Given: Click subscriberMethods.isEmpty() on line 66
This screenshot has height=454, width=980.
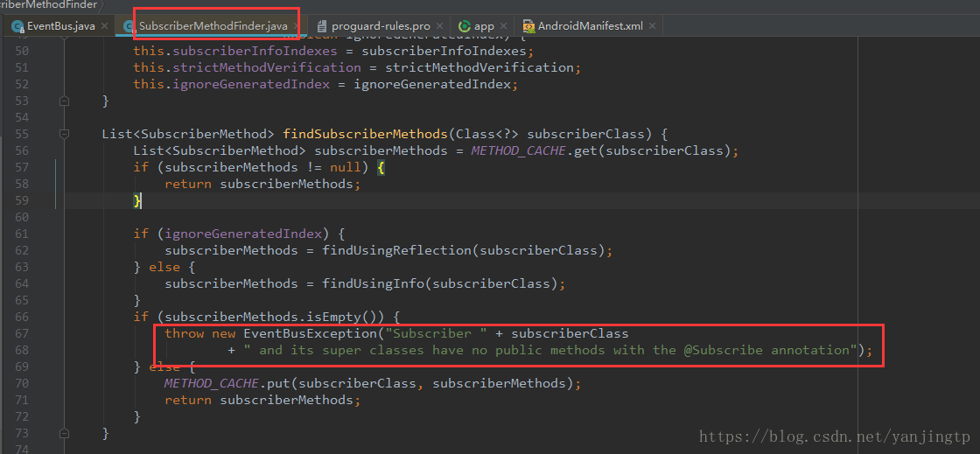Looking at the screenshot, I should (275, 318).
